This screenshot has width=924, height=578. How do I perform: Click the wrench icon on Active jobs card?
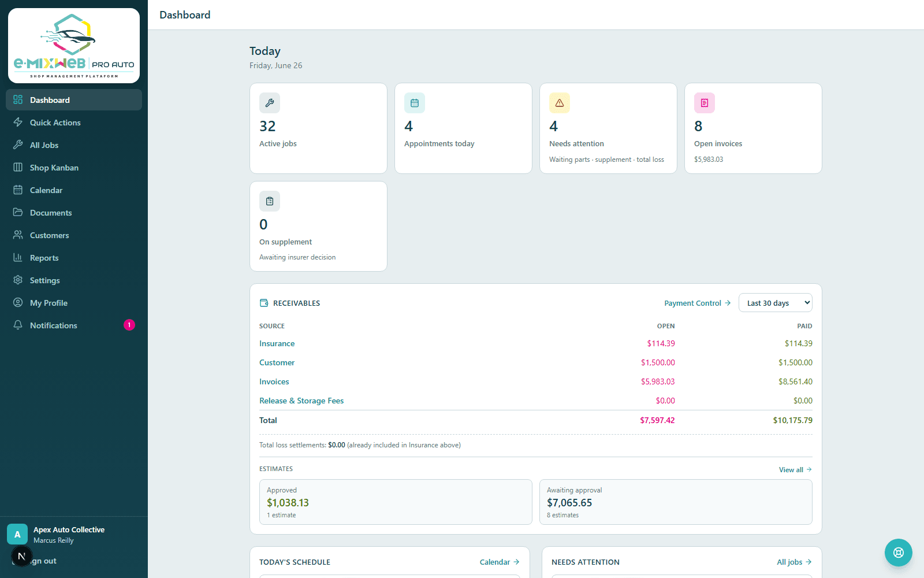pyautogui.click(x=270, y=103)
